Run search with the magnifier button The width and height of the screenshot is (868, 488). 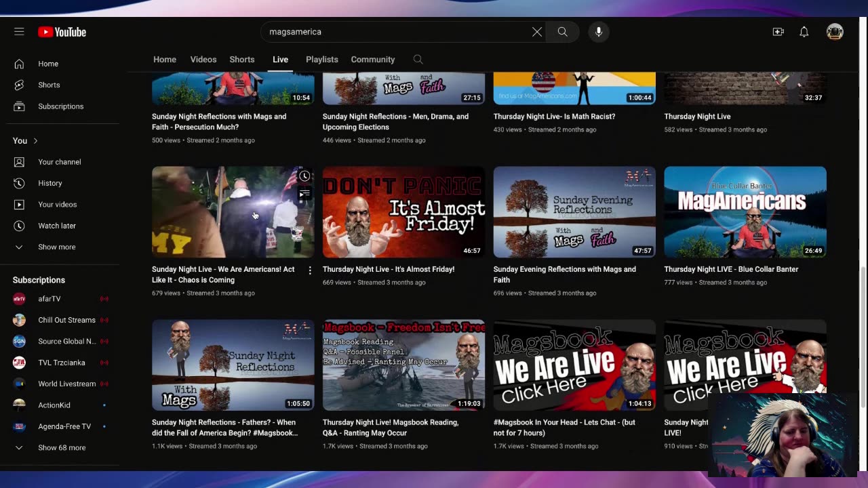click(x=562, y=32)
